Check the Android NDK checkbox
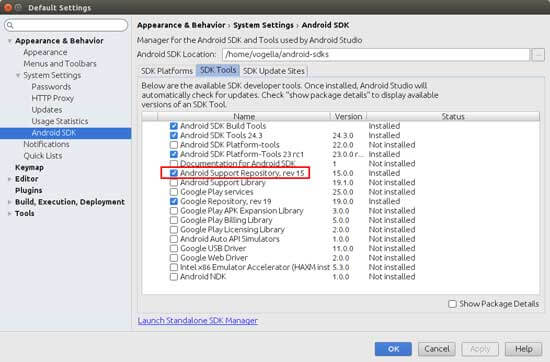This screenshot has height=362, width=550. point(174,277)
